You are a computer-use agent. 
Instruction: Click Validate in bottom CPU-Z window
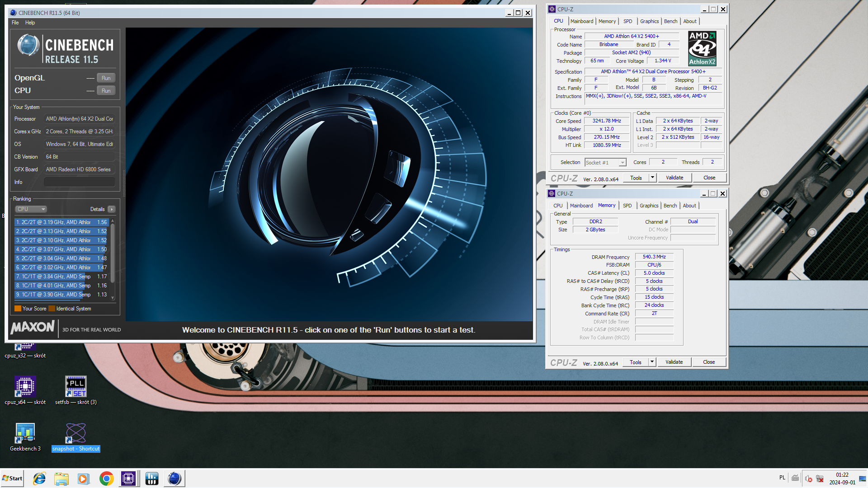[x=674, y=362]
